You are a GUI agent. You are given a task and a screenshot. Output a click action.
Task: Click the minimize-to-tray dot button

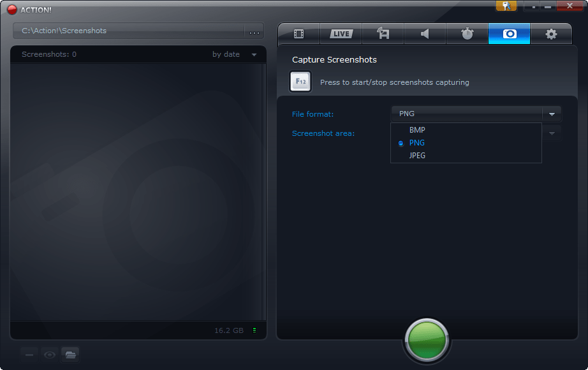[533, 6]
